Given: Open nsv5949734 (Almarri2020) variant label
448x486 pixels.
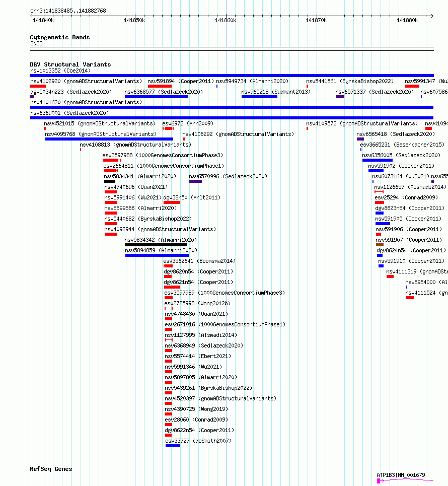Looking at the screenshot, I should pos(252,81).
